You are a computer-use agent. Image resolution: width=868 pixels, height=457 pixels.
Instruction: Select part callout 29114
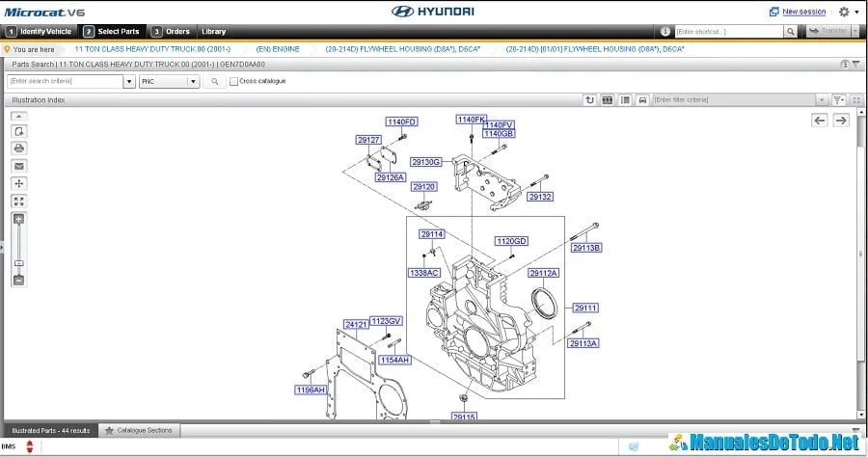[x=432, y=234]
